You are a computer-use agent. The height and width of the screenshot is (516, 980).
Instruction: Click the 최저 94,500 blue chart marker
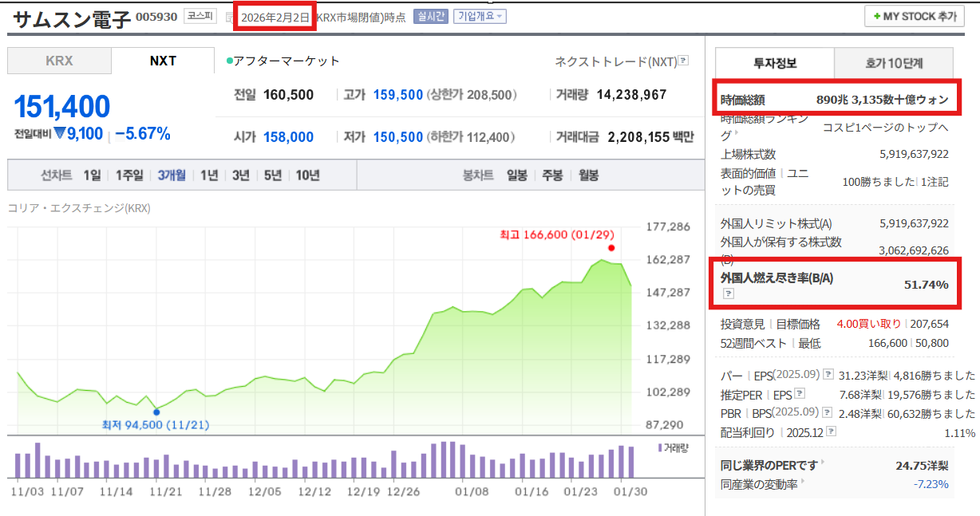point(156,412)
